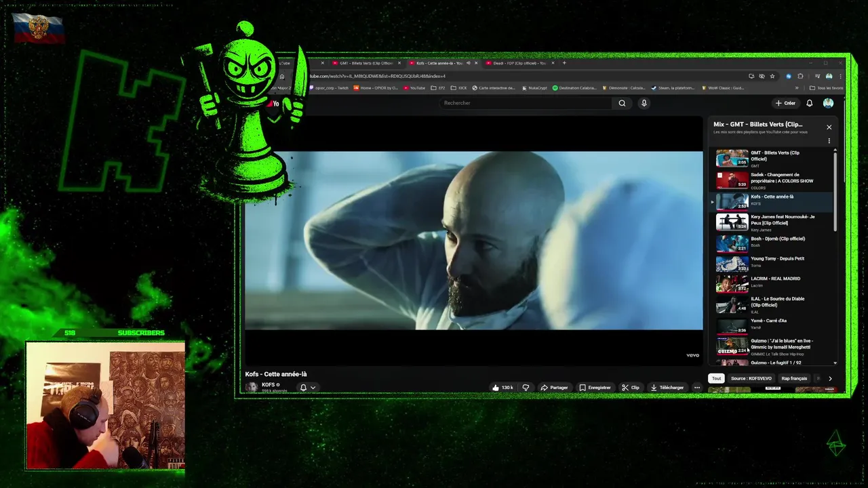Open the Mix playlist three-dot options
This screenshot has height=488, width=868.
pos(829,141)
